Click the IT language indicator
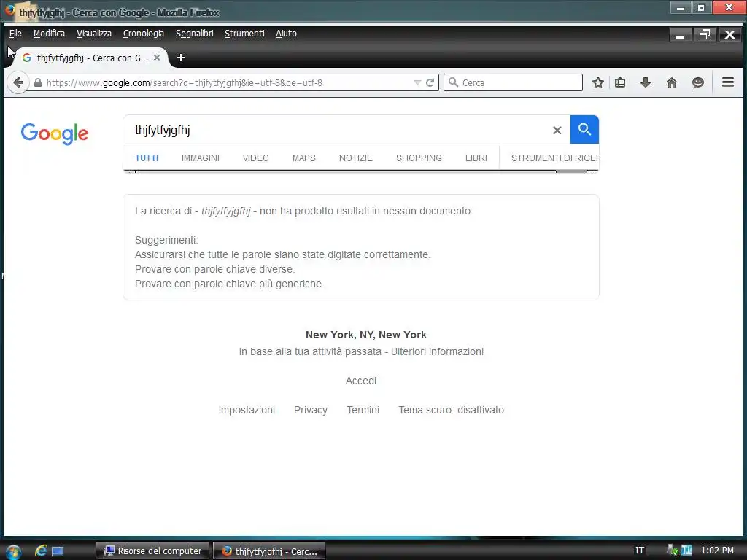Image resolution: width=747 pixels, height=560 pixels. click(x=639, y=551)
